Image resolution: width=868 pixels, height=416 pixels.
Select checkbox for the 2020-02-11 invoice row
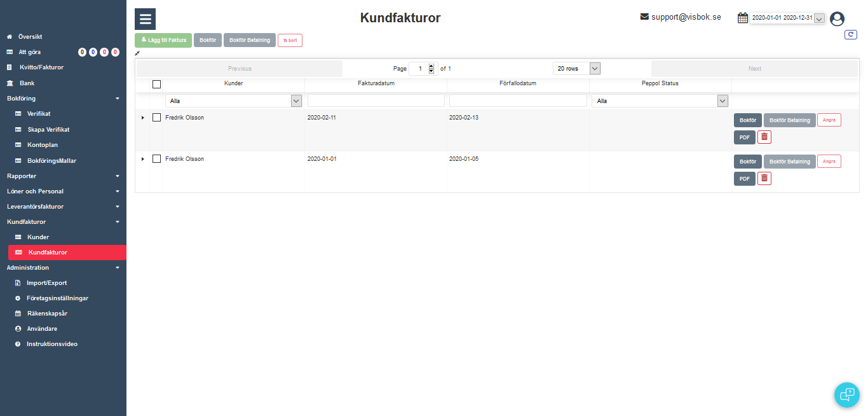[x=157, y=118]
